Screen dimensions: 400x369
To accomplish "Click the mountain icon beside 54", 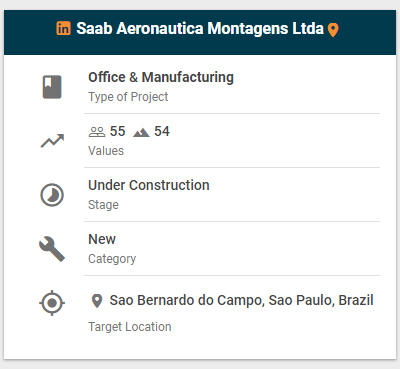I will [141, 133].
